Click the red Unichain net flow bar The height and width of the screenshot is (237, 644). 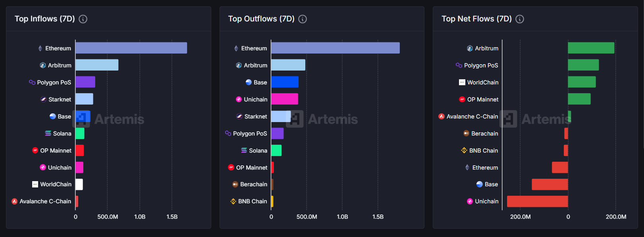(x=538, y=201)
